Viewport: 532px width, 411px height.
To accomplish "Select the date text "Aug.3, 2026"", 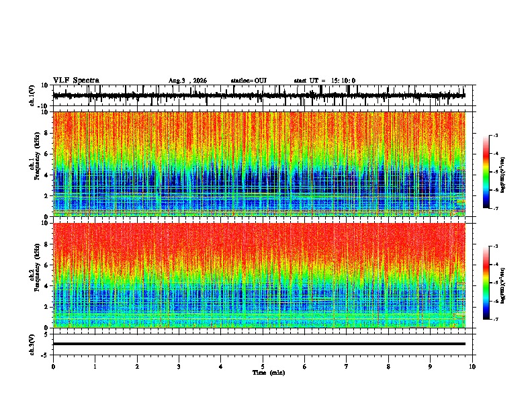I will coord(187,81).
